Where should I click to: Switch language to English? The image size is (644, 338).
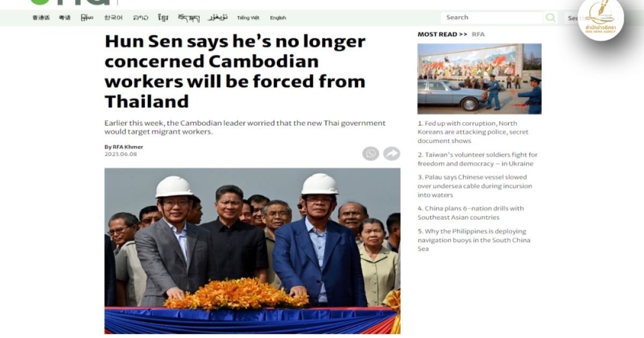click(x=278, y=18)
